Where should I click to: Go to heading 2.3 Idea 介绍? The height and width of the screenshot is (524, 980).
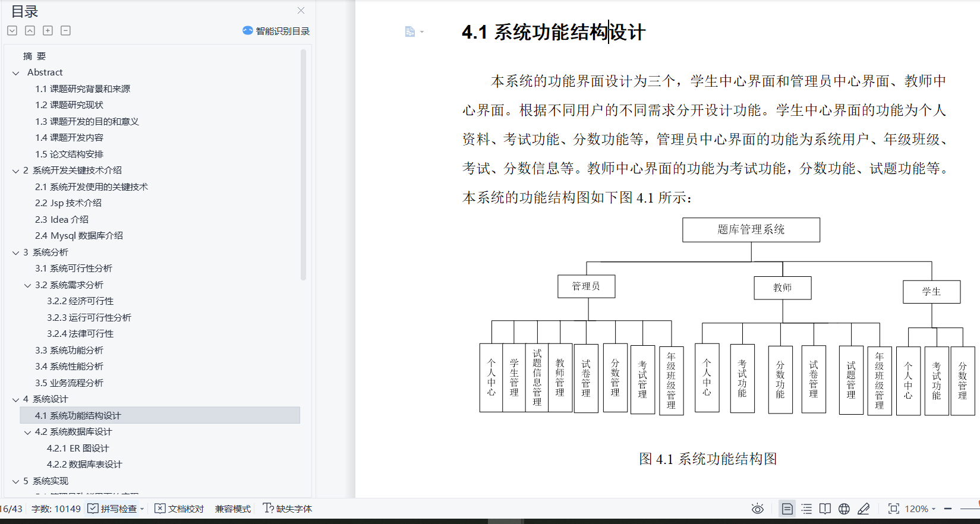pyautogui.click(x=62, y=219)
